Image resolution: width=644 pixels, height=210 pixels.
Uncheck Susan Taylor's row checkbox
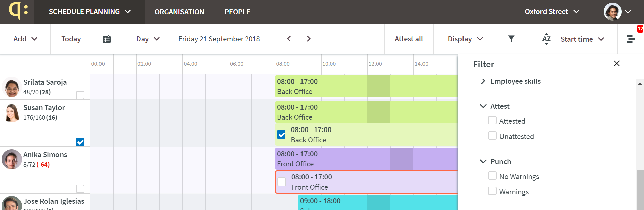coord(80,142)
